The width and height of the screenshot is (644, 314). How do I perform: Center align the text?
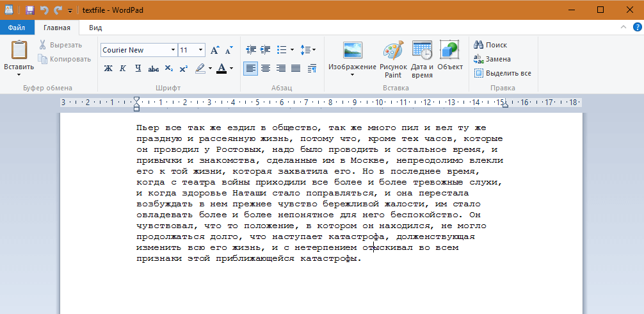tap(266, 68)
